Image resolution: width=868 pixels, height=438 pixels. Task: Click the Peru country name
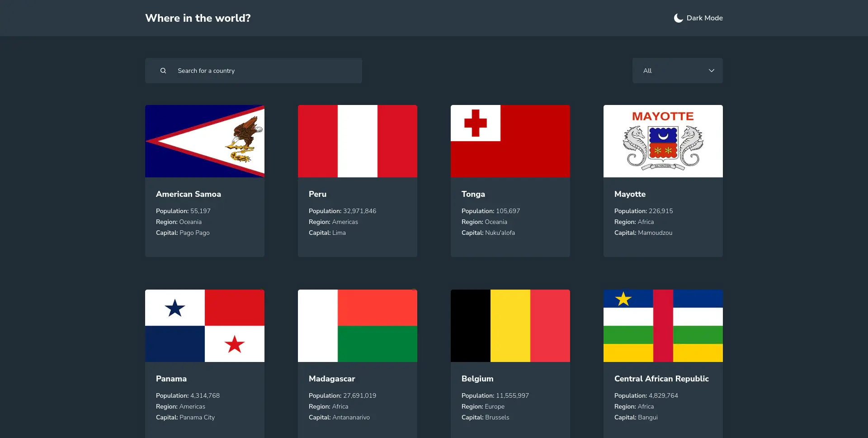(x=317, y=194)
